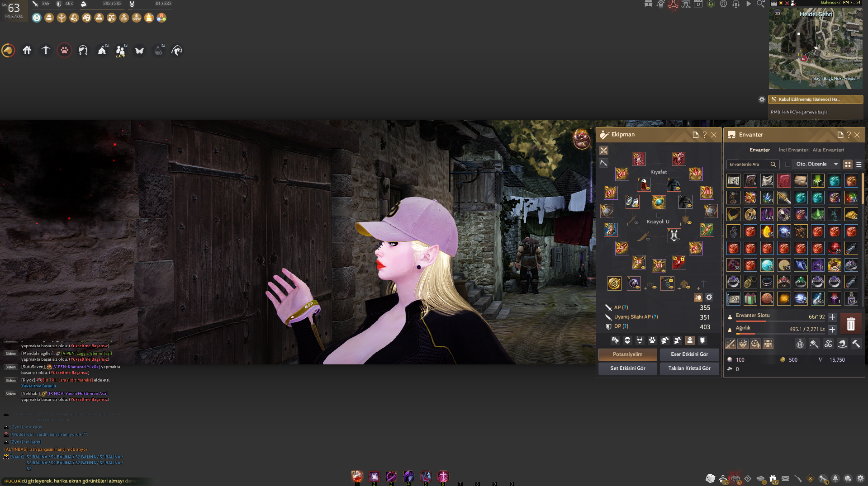Click the headphones icon in top bar
868x486 pixels.
[736, 4]
